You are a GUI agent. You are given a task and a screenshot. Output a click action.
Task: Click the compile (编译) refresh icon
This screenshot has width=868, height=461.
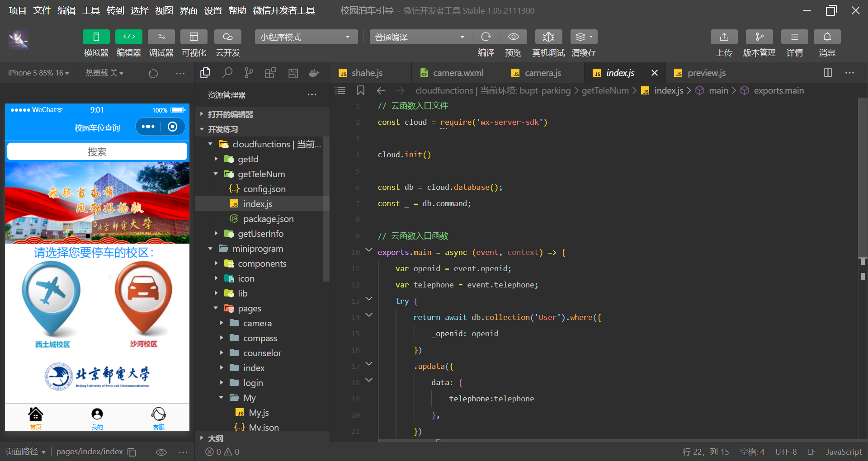coord(486,37)
